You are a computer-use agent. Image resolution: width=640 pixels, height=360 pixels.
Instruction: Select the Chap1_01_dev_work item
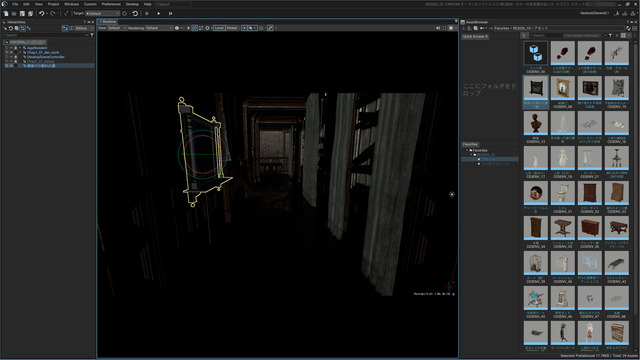tap(43, 53)
